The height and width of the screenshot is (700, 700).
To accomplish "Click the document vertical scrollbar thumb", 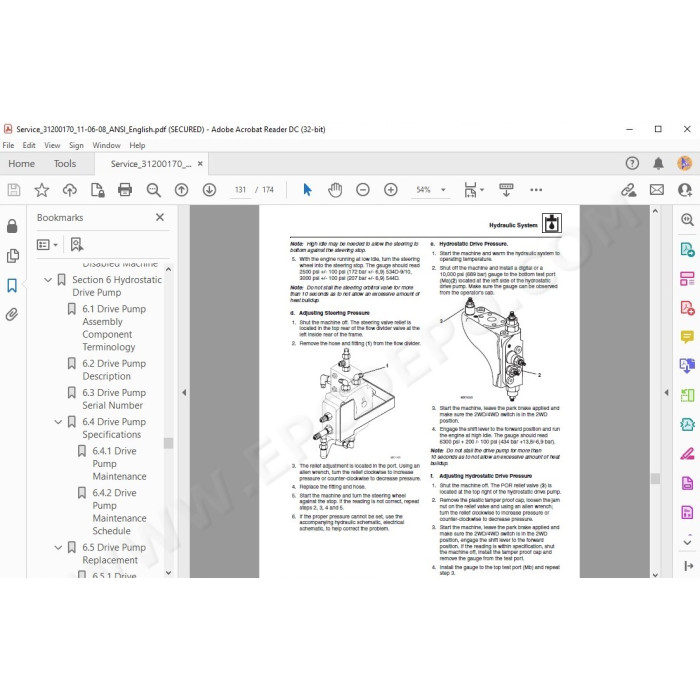I will coord(655,478).
